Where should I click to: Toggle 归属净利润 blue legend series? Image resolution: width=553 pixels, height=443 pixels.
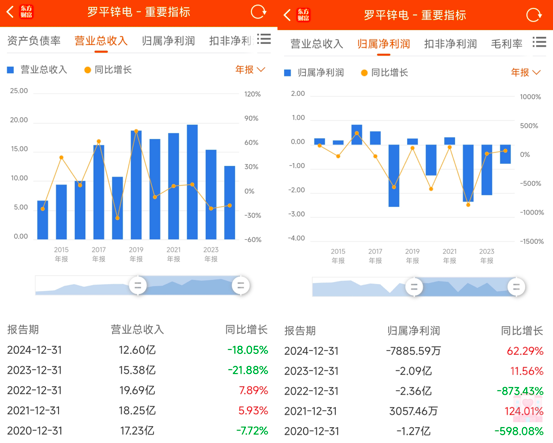314,73
